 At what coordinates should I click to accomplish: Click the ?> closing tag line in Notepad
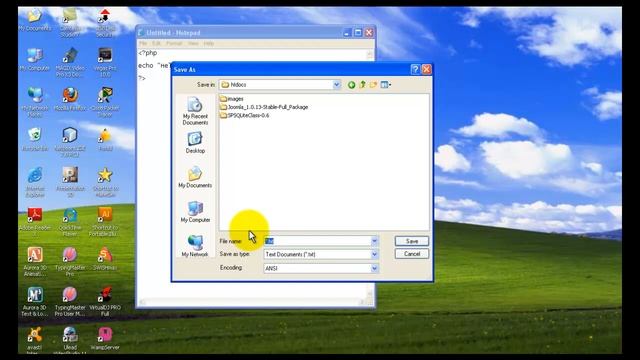coord(142,78)
